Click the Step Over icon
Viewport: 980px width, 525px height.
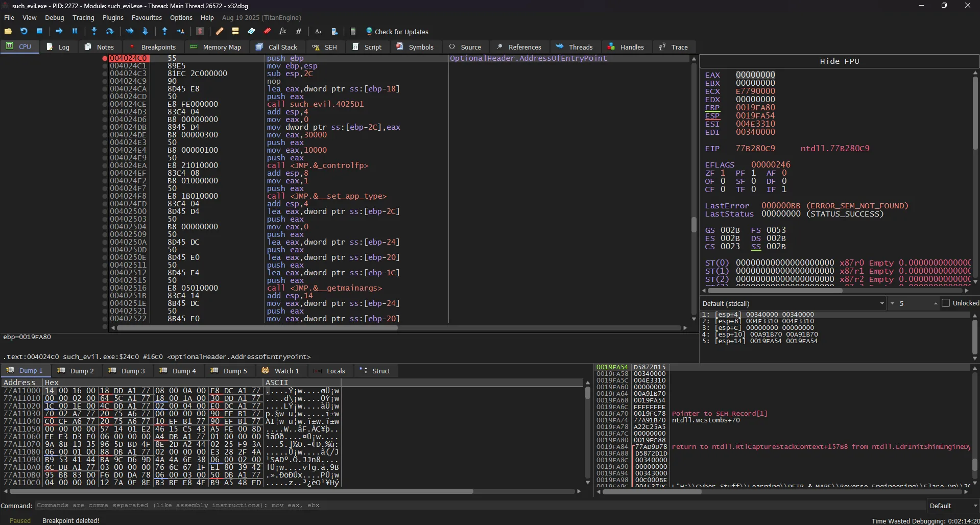point(110,31)
